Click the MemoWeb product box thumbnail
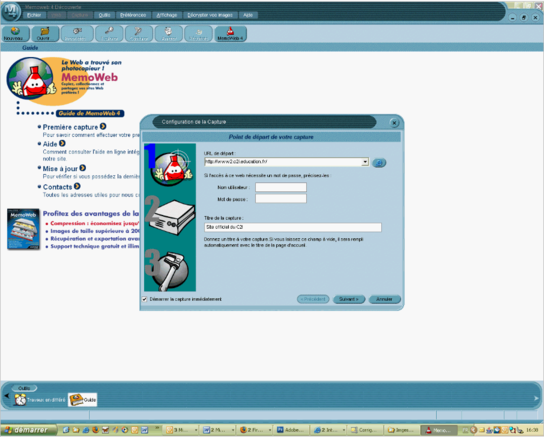544x437 pixels. point(24,229)
